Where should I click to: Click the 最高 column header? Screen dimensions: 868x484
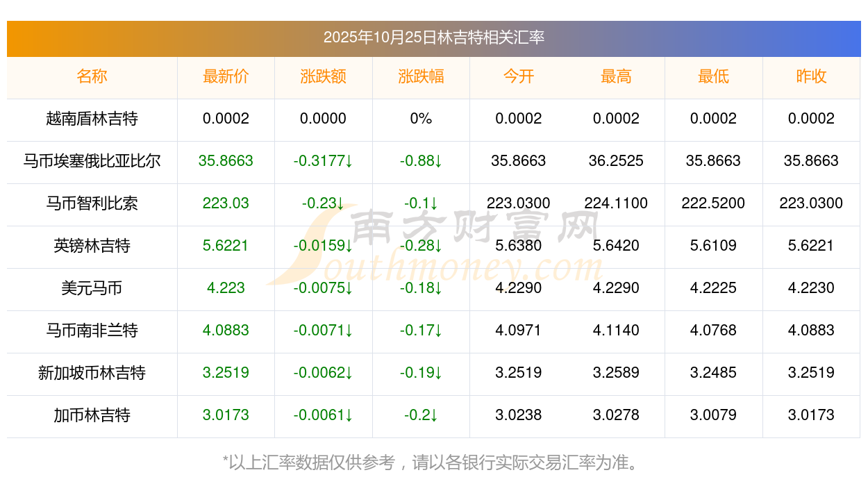click(616, 77)
